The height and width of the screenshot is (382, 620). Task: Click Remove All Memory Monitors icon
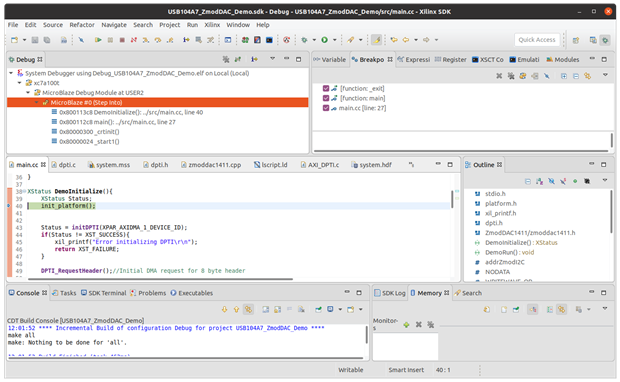coord(431,325)
